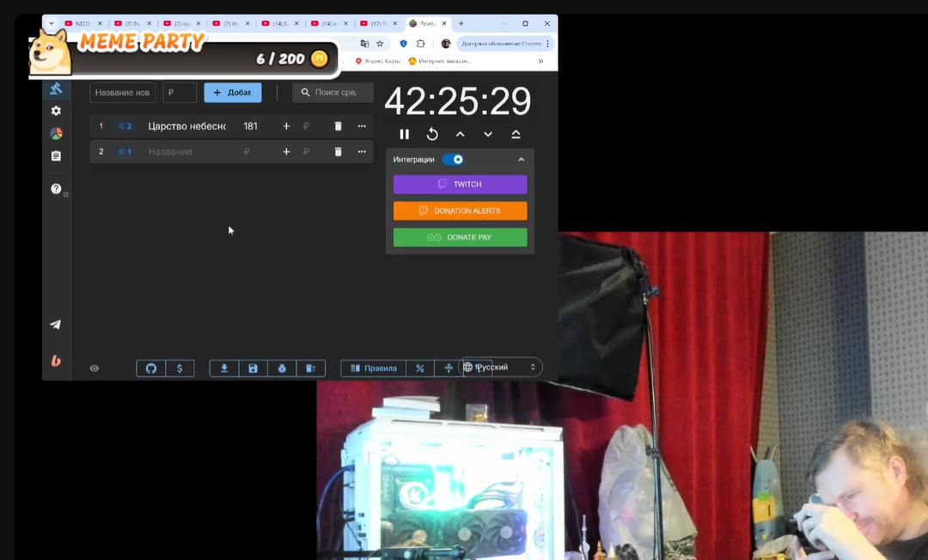Viewport: 928px width, 560px height.
Task: Click plus on the second lot row
Action: coord(286,152)
